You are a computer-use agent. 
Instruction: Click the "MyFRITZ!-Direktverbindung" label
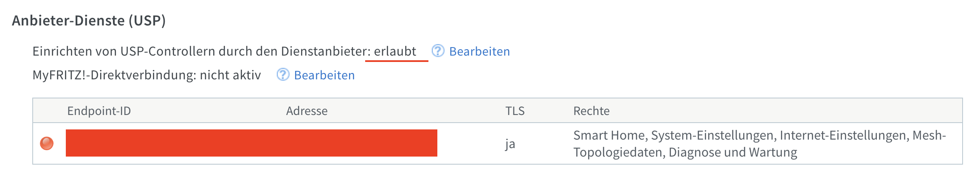[113, 75]
